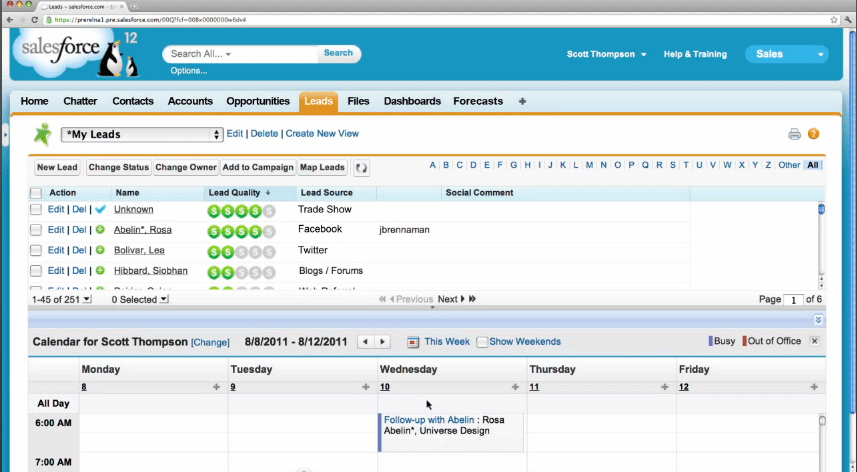The image size is (857, 472).
Task: Click New Lead button
Action: 57,167
